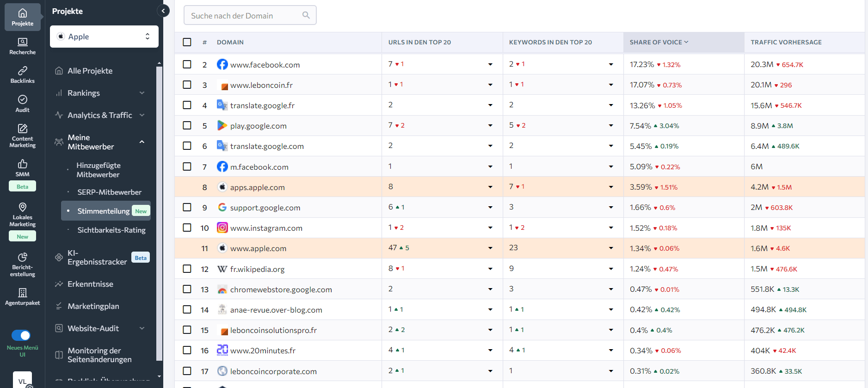Click the leboncoincorporate.com globe icon
Viewport: 868px width, 388px height.
pos(222,371)
